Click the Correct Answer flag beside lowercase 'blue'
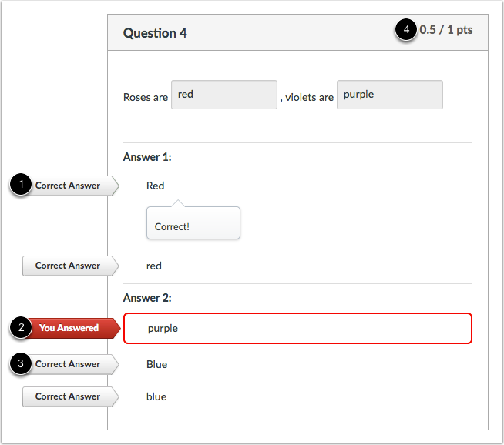Screen dimensions: 504x445 click(x=69, y=396)
